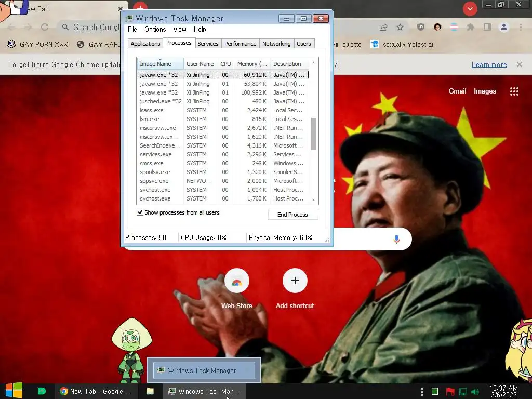This screenshot has width=532, height=399.
Task: Switch to New Tab - Google taskbar button
Action: [96, 391]
